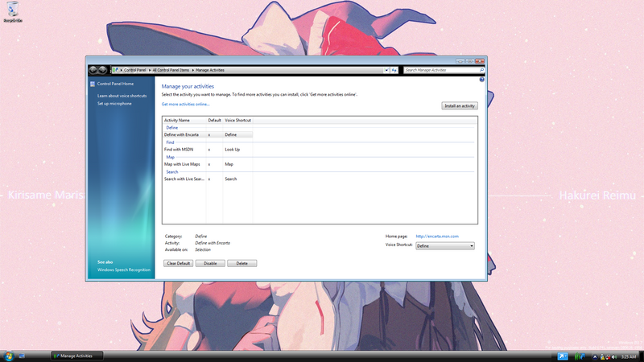Screen dimensions: 644x362
Task: Open the Recycle Bin on desktop
Action: click(x=13, y=13)
